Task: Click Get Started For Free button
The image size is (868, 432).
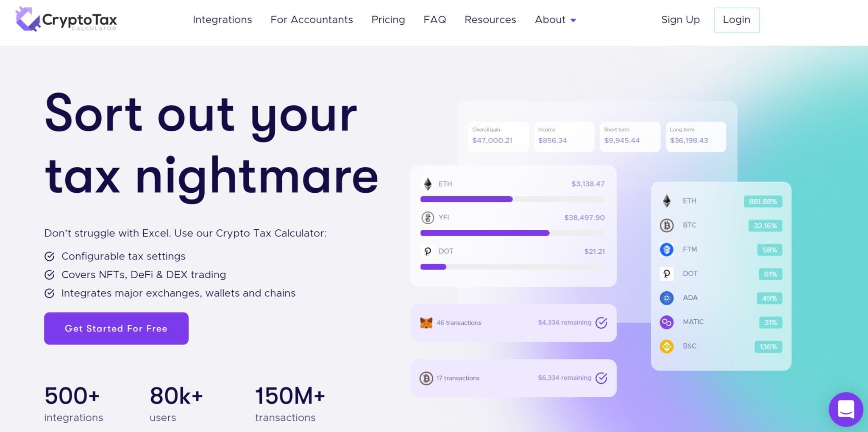Action: (116, 329)
